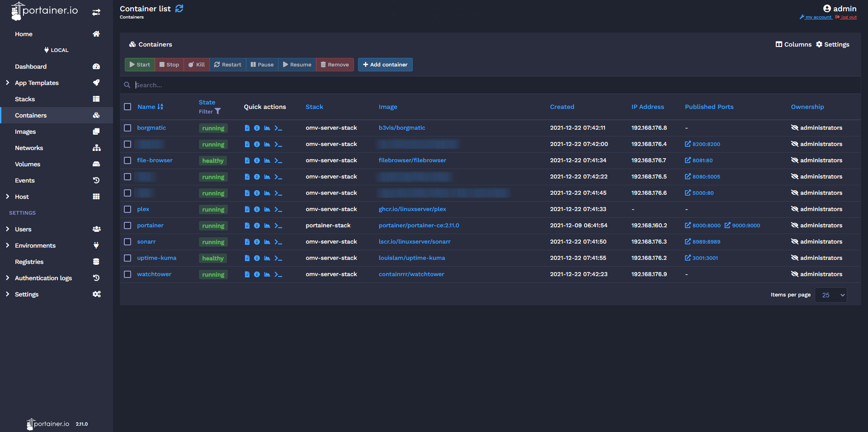868x432 pixels.
Task: Expand the Host sidebar section
Action: 8,197
